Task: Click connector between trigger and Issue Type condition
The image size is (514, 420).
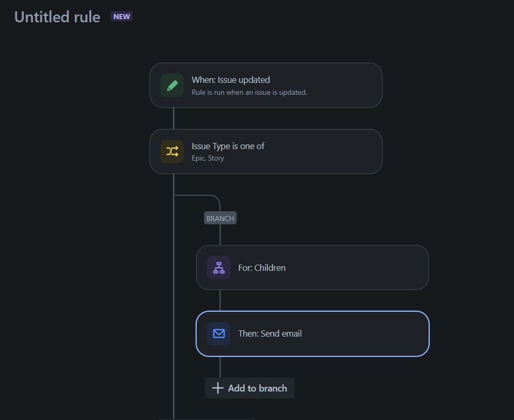Action: [x=173, y=119]
